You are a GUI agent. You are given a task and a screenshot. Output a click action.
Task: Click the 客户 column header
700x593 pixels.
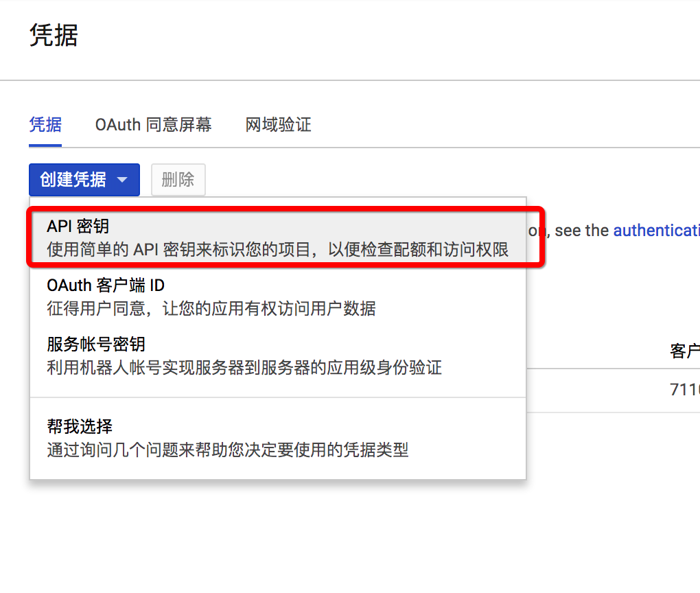[684, 351]
